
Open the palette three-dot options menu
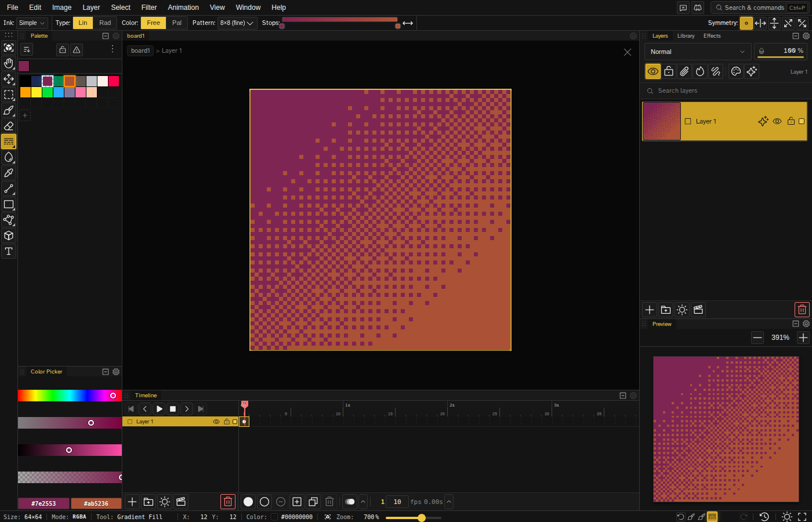113,49
